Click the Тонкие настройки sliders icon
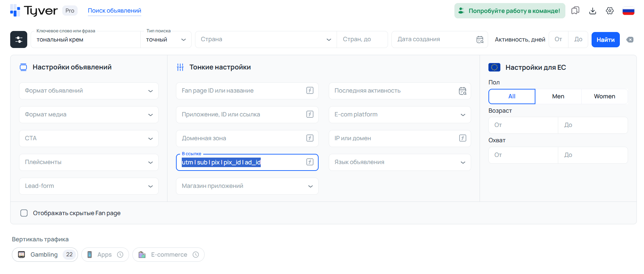 tap(180, 67)
